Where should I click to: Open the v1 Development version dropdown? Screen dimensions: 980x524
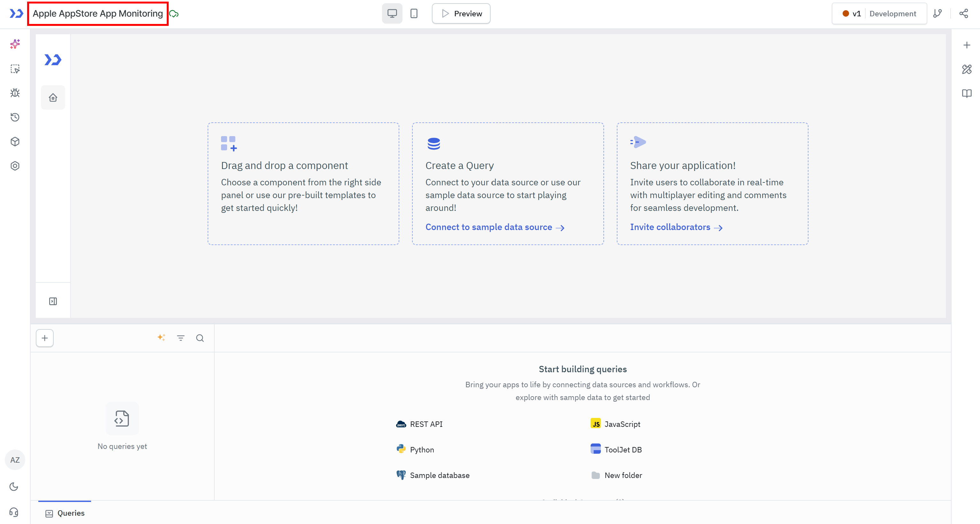(879, 14)
